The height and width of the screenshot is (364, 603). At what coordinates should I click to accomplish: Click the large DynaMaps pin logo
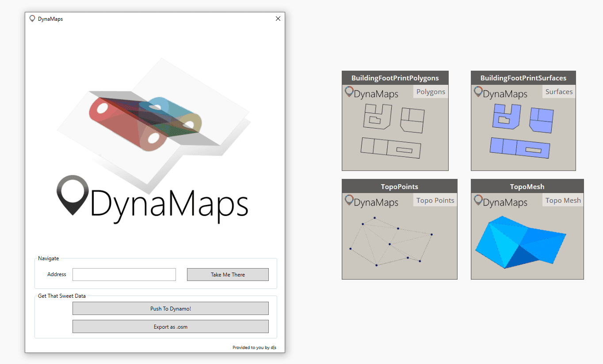point(73,195)
